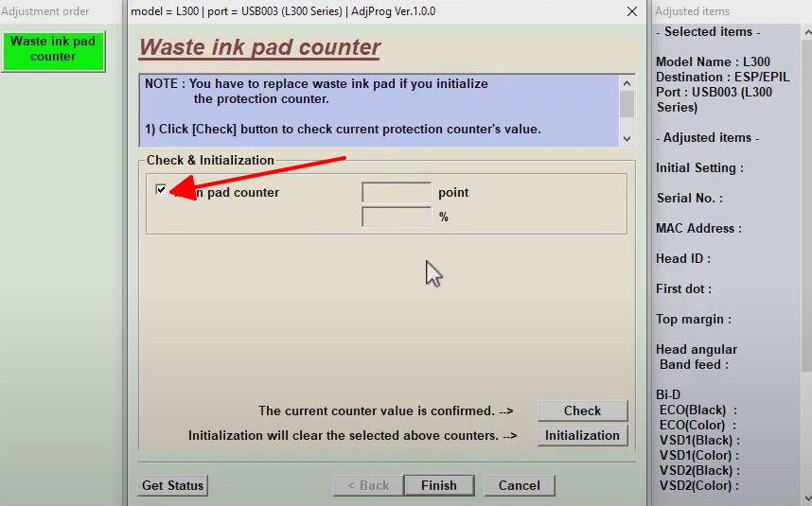Click the point value field
The width and height of the screenshot is (812, 506).
click(396, 192)
